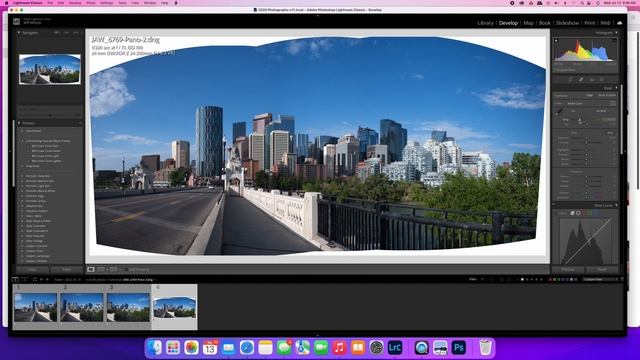The image size is (640, 360).
Task: Toggle highlight clipping indicator in histogram
Action: 614,40
